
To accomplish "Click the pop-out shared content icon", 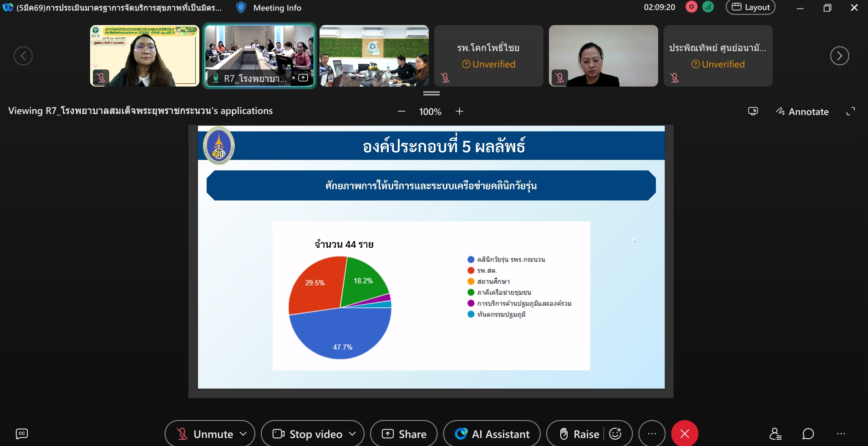I will click(753, 112).
